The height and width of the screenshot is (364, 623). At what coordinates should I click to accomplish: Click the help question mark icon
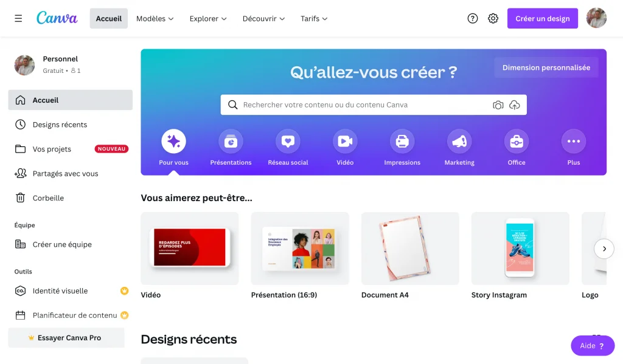tap(472, 18)
